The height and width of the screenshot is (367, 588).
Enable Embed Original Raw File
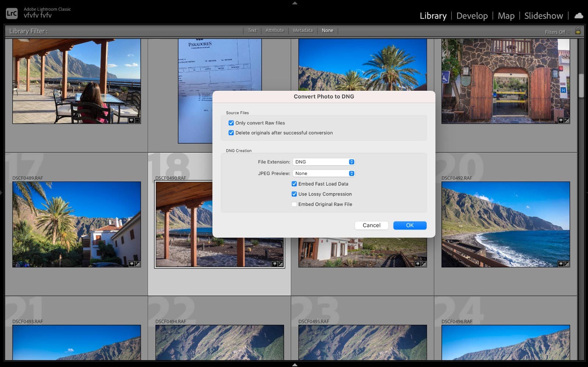pos(294,205)
